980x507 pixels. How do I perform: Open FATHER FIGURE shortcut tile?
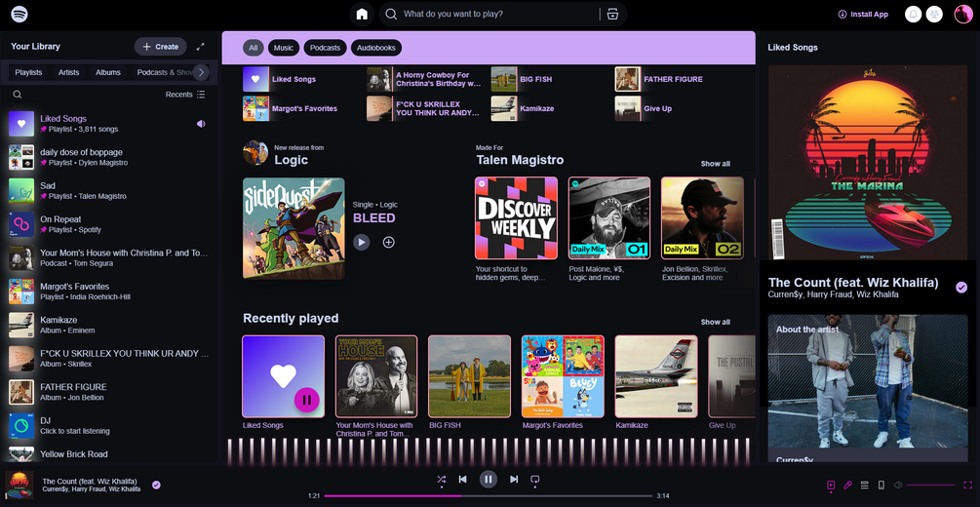(x=673, y=79)
